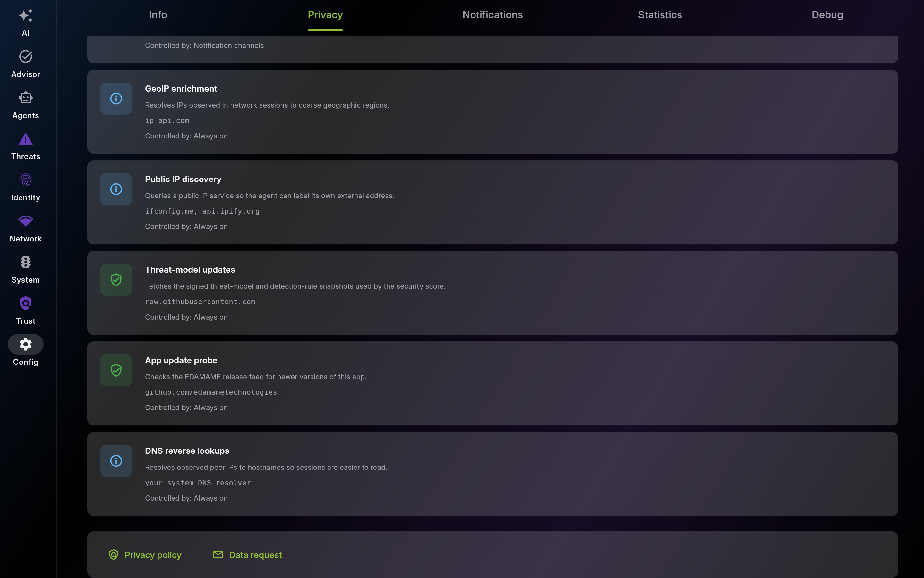Open the Trust shield icon
The width and height of the screenshot is (924, 578).
(26, 303)
